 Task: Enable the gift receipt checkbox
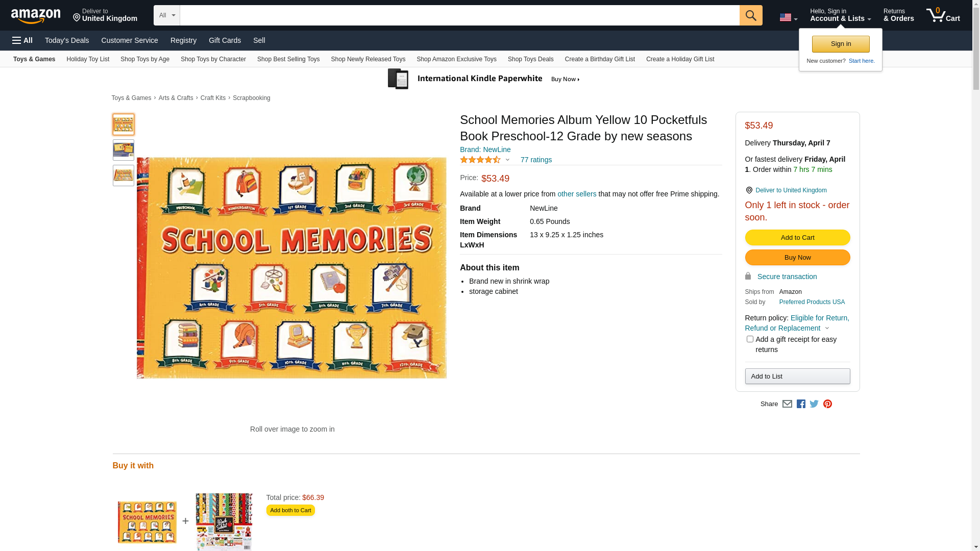750,339
